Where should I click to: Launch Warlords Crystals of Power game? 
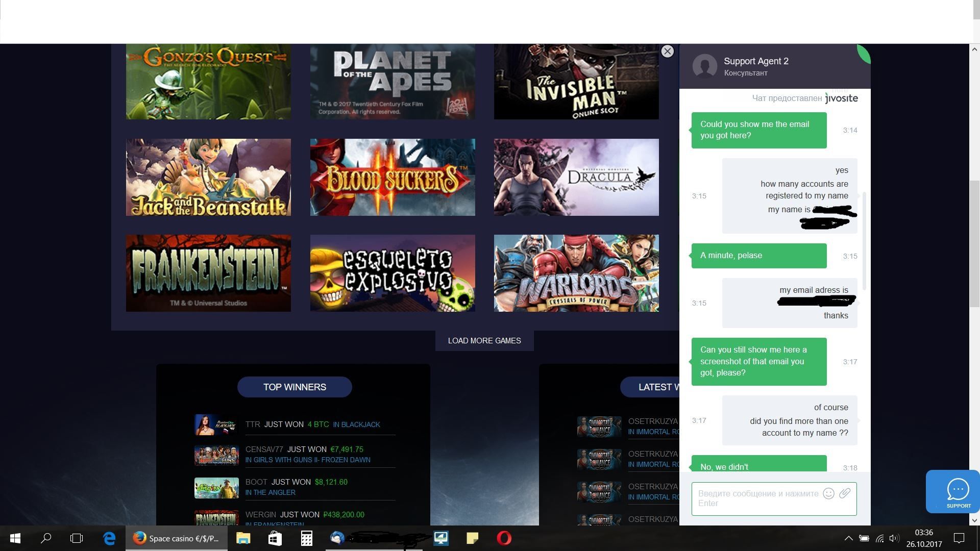point(576,273)
